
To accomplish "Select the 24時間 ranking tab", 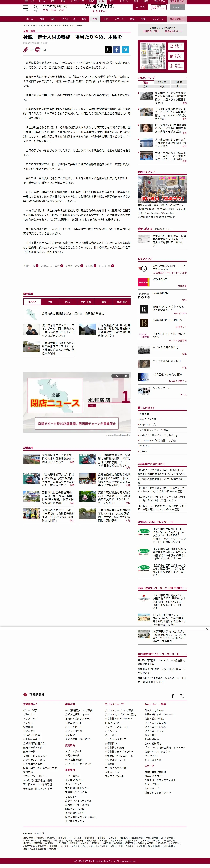I will coord(162,82).
